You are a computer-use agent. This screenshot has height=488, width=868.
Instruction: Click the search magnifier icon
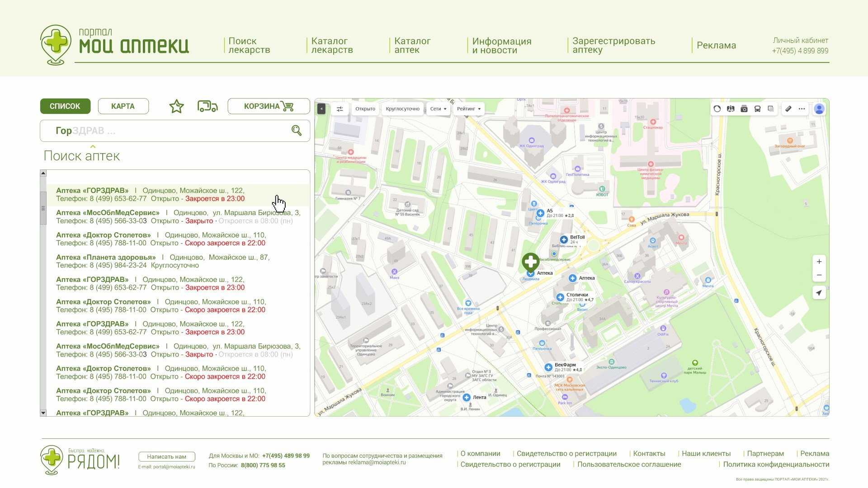click(x=297, y=131)
